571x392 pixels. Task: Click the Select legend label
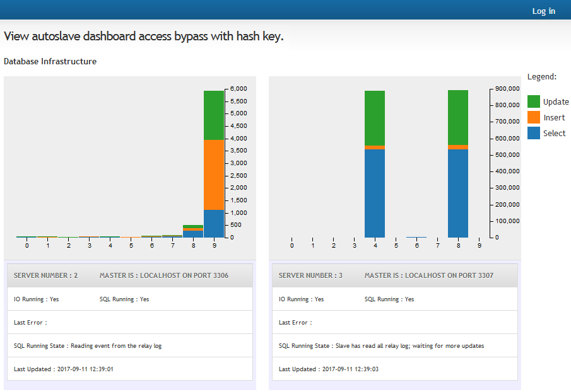(554, 133)
